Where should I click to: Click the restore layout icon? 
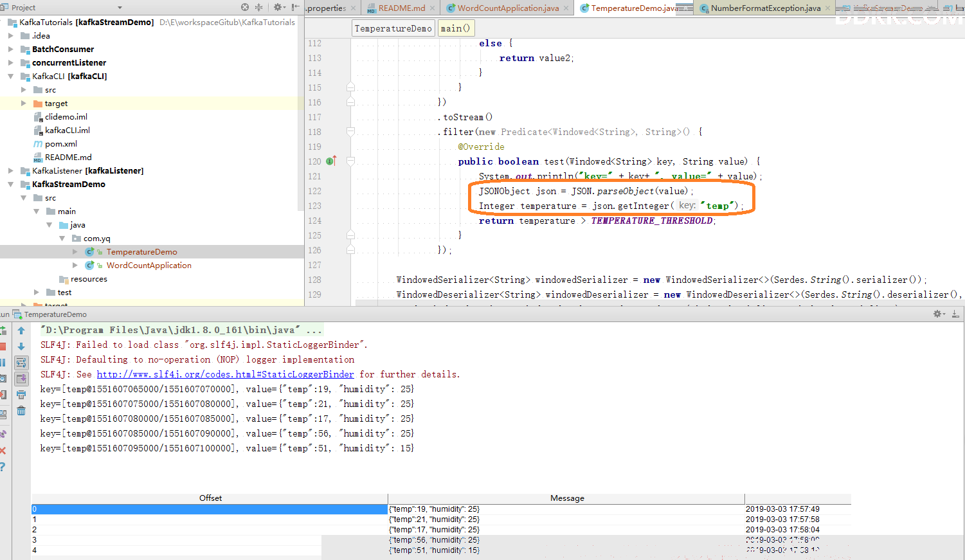[3, 413]
